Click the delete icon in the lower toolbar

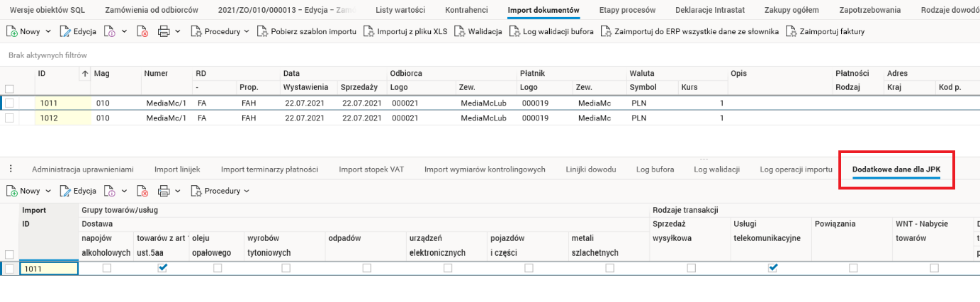(143, 191)
